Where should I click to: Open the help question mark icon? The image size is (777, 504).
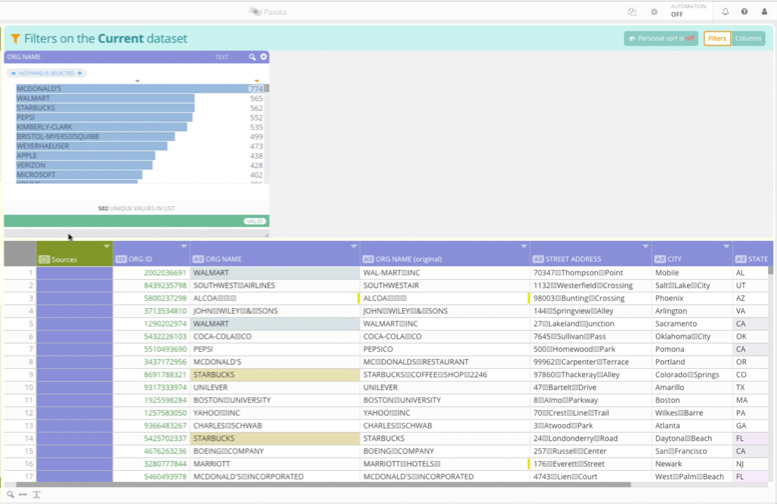coord(744,11)
